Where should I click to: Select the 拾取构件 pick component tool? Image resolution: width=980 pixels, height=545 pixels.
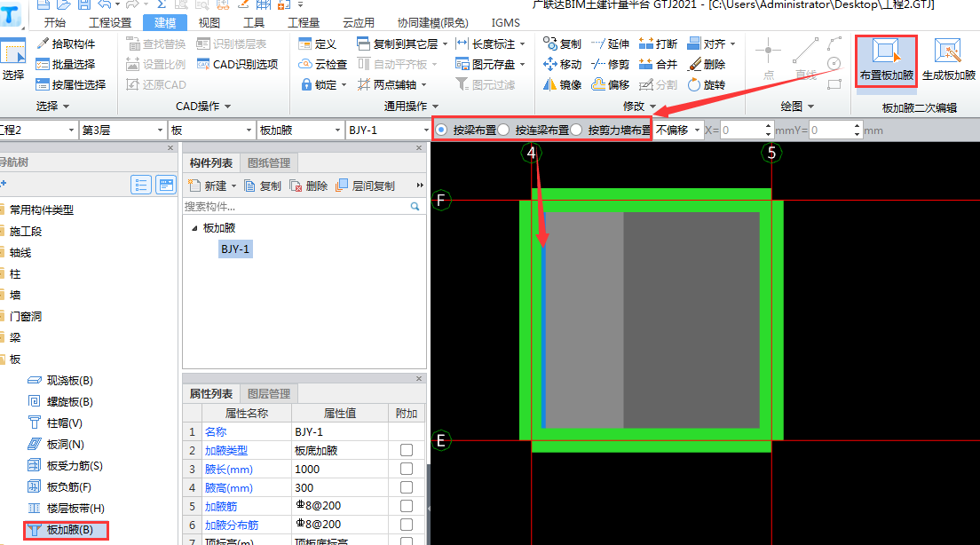[x=66, y=43]
